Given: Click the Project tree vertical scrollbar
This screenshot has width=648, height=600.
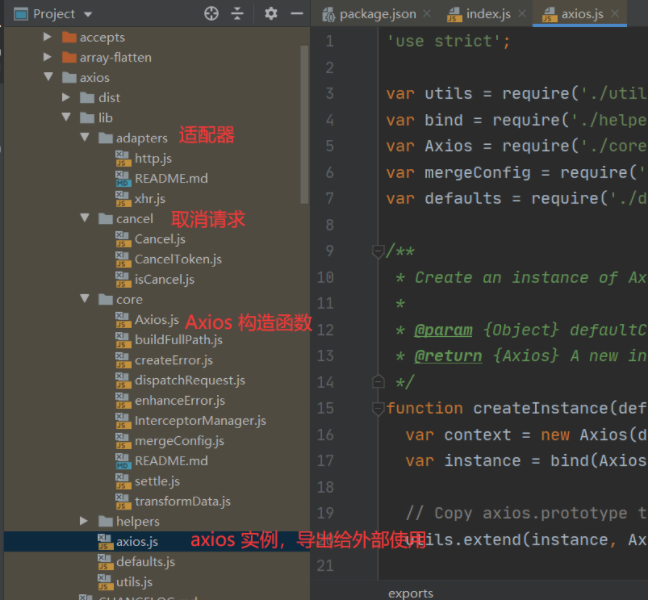Looking at the screenshot, I should coord(305,124).
